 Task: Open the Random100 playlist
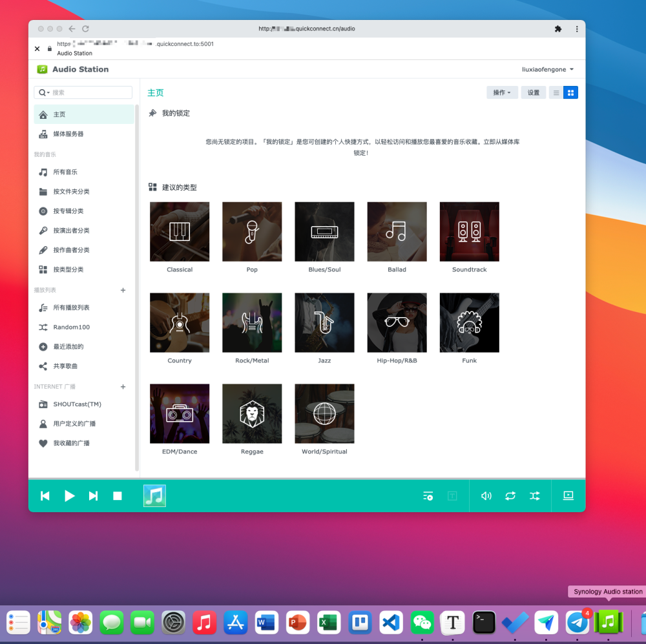83,327
